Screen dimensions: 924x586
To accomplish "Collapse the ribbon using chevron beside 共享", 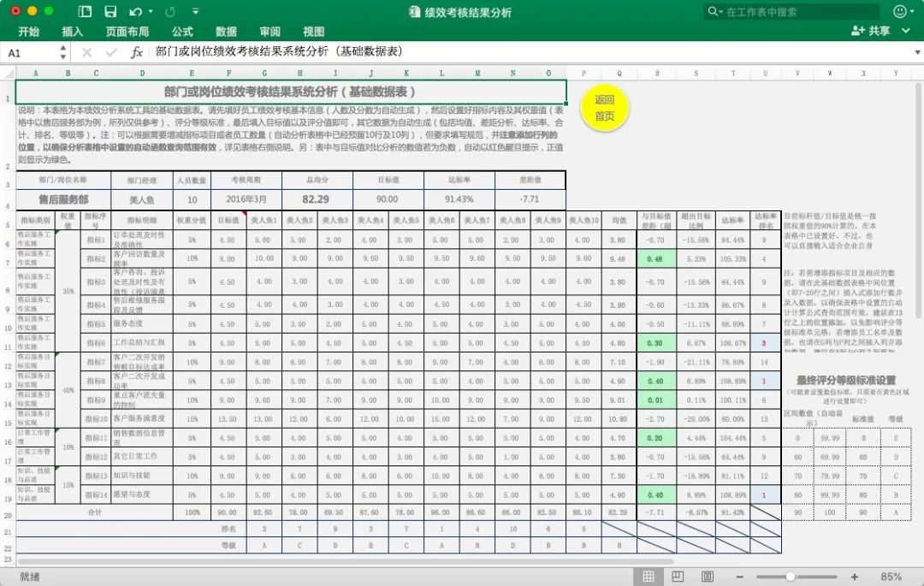I will tap(908, 32).
